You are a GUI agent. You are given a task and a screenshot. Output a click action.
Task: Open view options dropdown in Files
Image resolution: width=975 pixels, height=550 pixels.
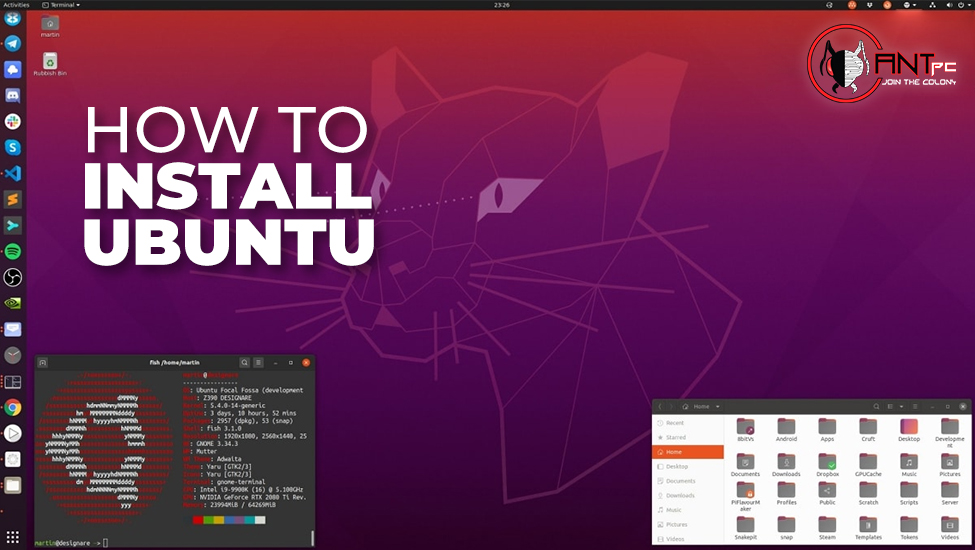coord(902,406)
